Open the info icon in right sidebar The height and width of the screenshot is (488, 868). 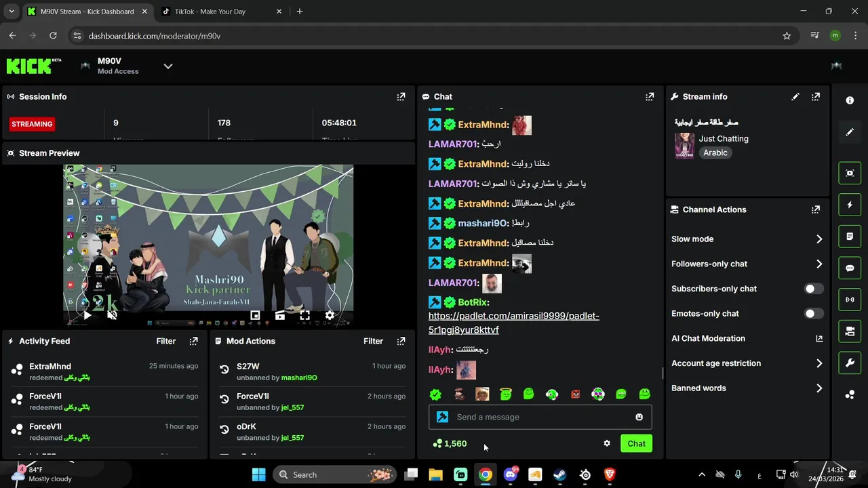[x=850, y=100]
